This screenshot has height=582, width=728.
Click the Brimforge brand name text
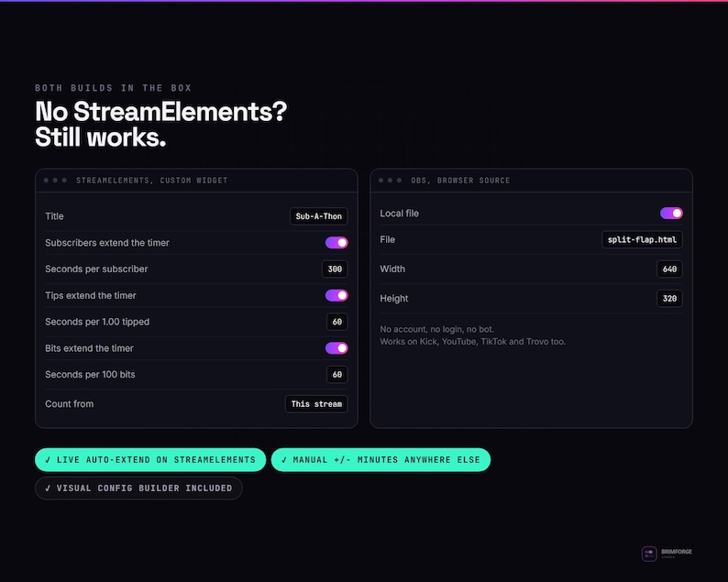[x=677, y=552]
